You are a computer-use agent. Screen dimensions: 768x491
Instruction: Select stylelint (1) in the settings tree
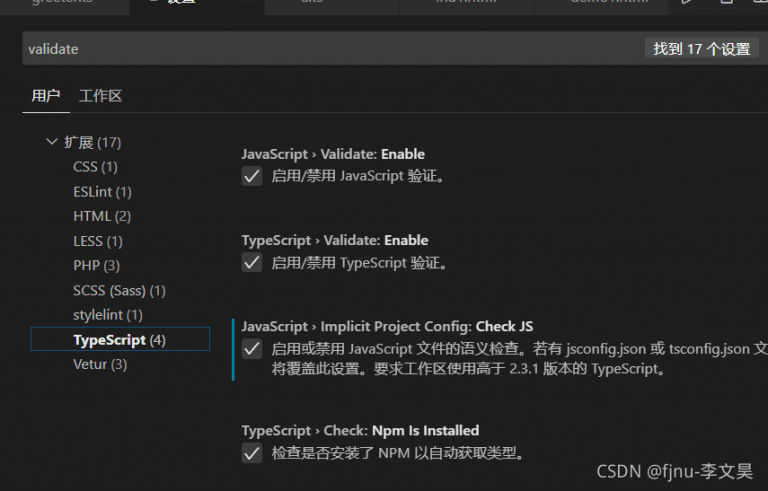tap(108, 315)
